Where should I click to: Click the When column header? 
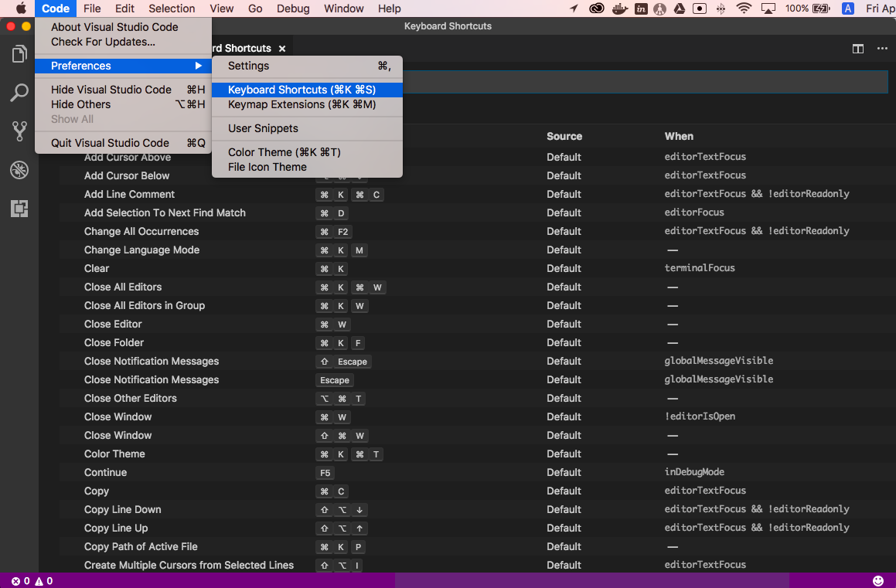pos(679,137)
